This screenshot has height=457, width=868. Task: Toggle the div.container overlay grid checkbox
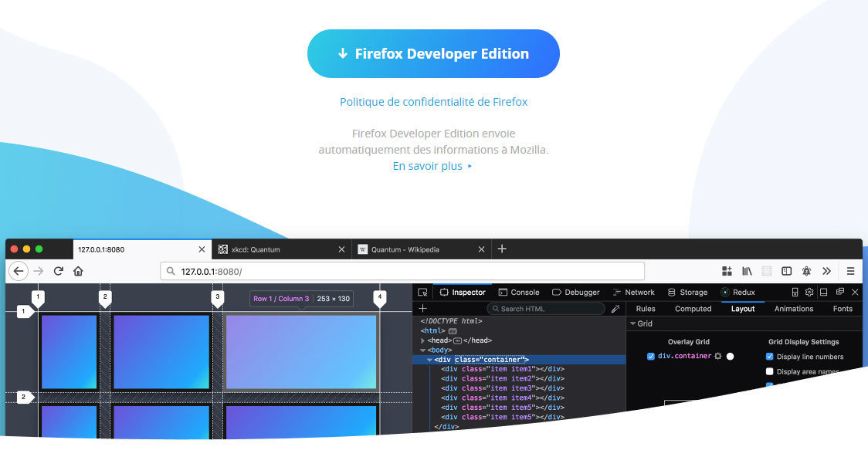click(650, 357)
